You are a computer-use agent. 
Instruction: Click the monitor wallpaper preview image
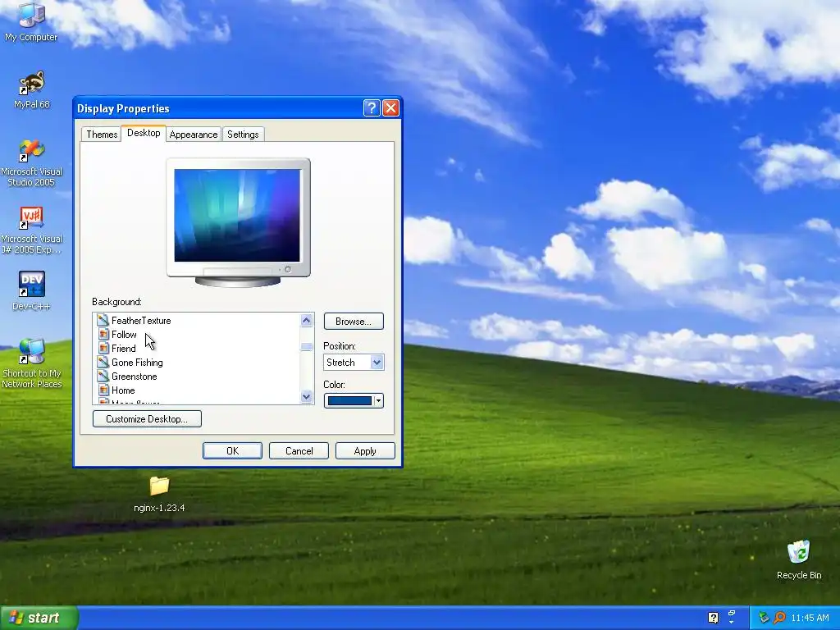tap(237, 216)
